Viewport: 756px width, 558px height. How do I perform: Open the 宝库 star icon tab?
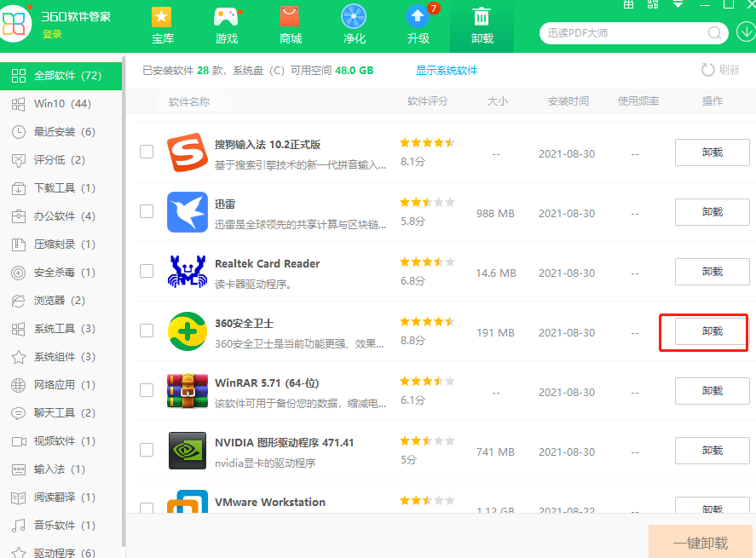coord(162,17)
